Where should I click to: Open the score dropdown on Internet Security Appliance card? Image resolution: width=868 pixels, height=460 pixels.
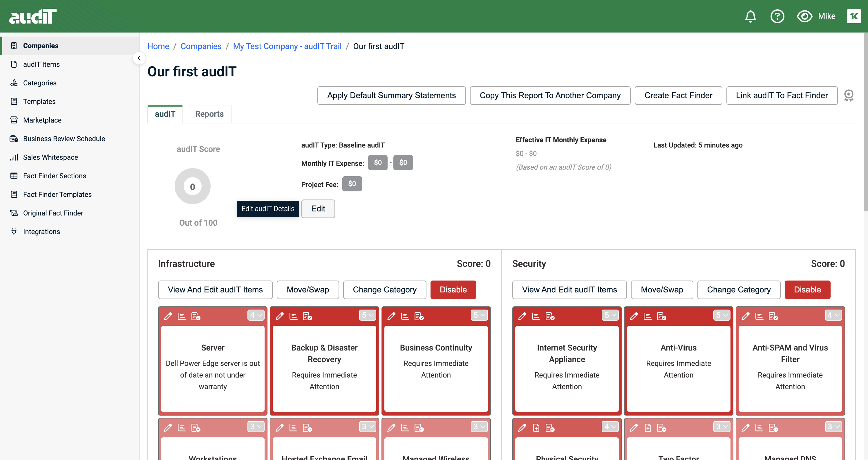[610, 315]
